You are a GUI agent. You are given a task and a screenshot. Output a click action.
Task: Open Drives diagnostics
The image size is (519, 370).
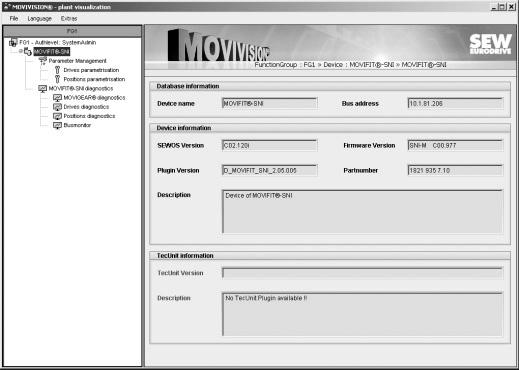(86, 107)
